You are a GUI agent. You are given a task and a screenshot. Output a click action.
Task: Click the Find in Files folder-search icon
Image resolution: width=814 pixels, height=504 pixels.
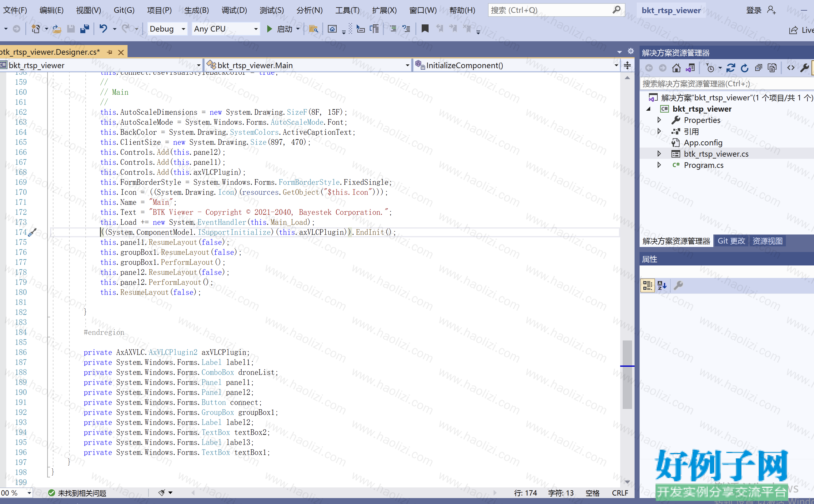pyautogui.click(x=313, y=29)
